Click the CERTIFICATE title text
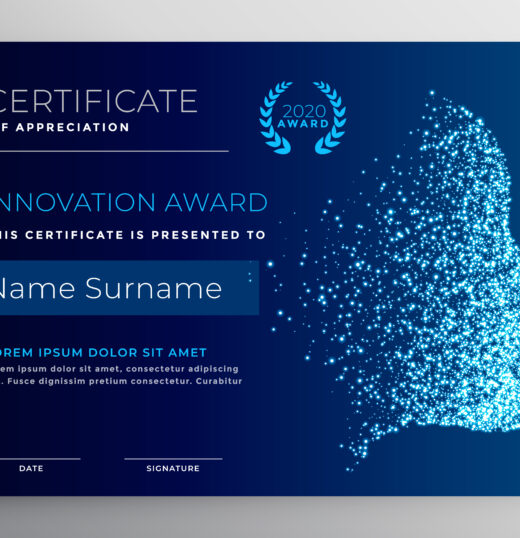The image size is (520, 538). tap(98, 101)
